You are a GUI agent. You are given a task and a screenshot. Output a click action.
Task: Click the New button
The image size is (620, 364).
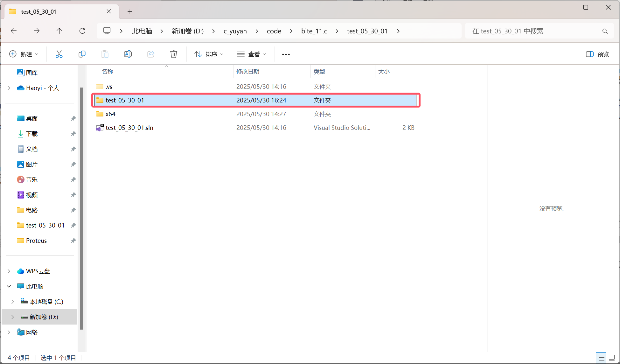tap(24, 54)
